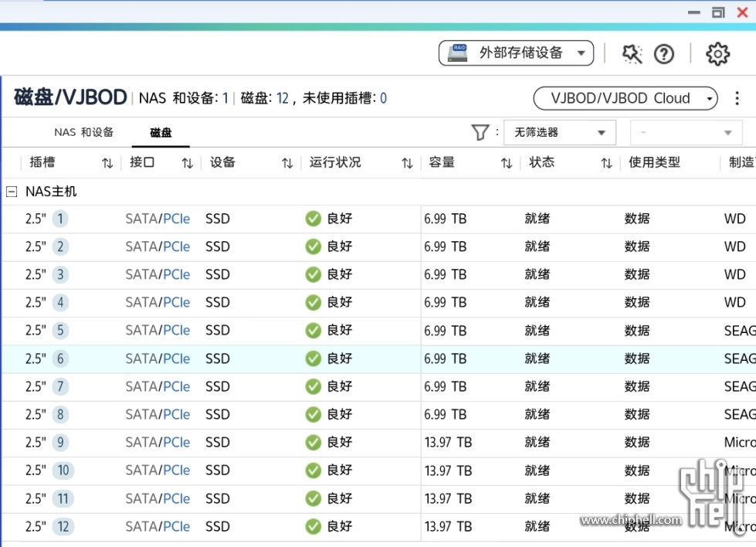Open the PCIe link for disk 12

click(177, 527)
